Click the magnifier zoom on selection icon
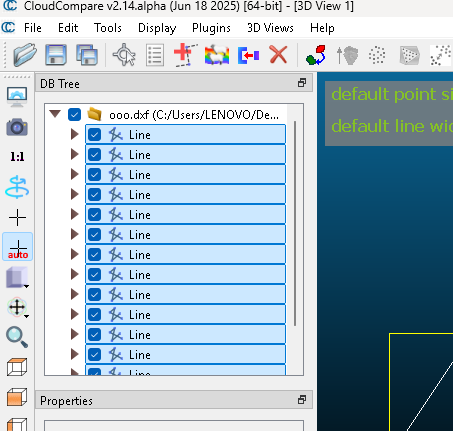Screen dimensions: 453x431 [x=17, y=337]
